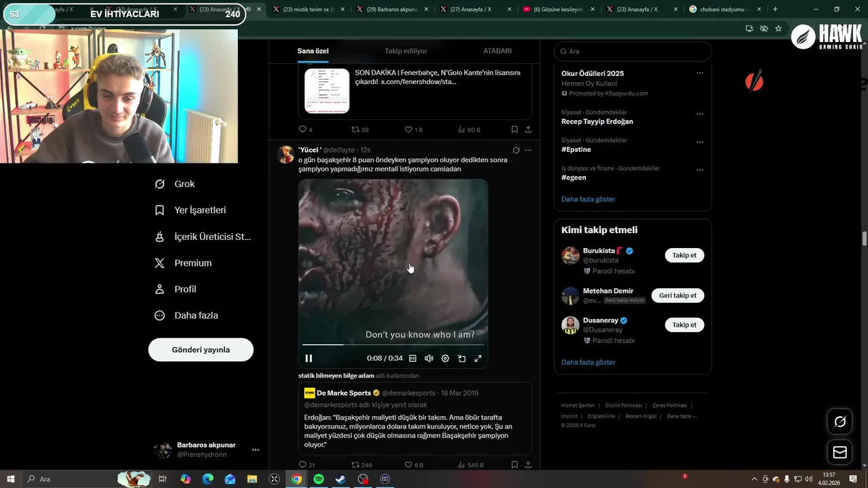Open more options on Yücel's post

coord(528,150)
